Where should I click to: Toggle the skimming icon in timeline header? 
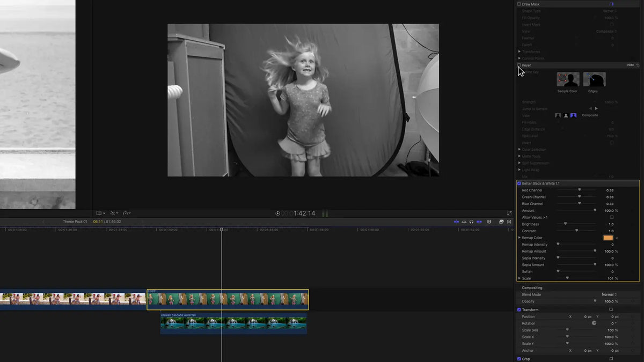point(457,221)
